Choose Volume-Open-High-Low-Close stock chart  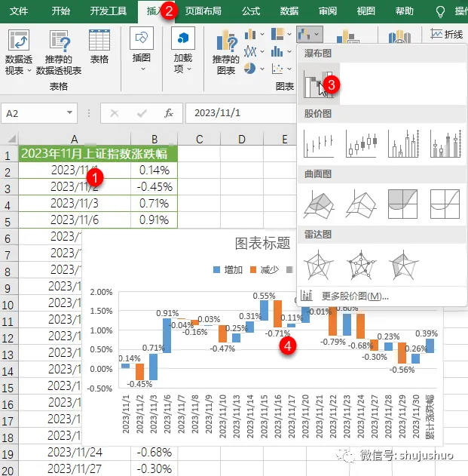tap(445, 143)
